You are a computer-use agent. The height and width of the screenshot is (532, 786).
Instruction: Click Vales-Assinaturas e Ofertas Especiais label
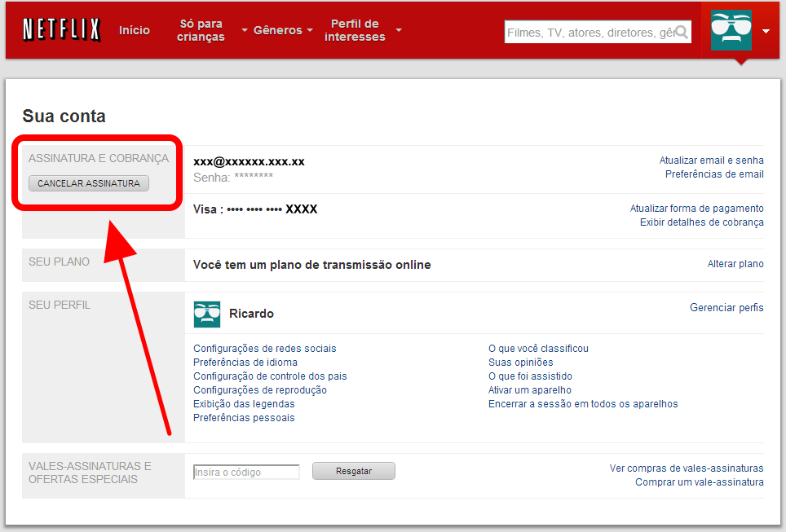90,473
